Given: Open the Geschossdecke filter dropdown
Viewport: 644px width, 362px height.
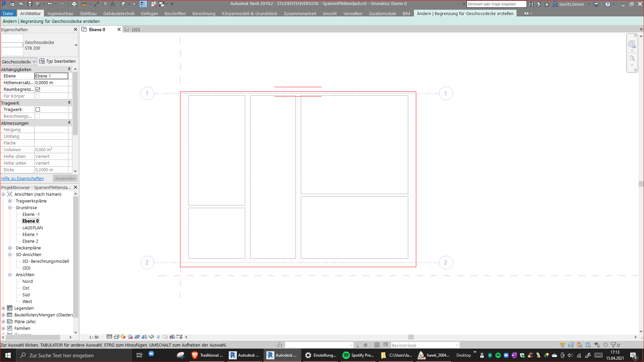Looking at the screenshot, I should (19, 62).
